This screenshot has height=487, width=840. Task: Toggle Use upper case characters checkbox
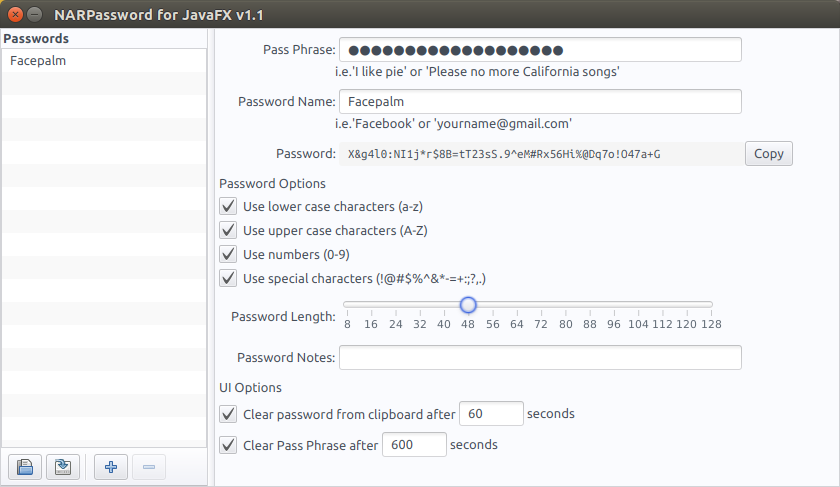pos(228,231)
